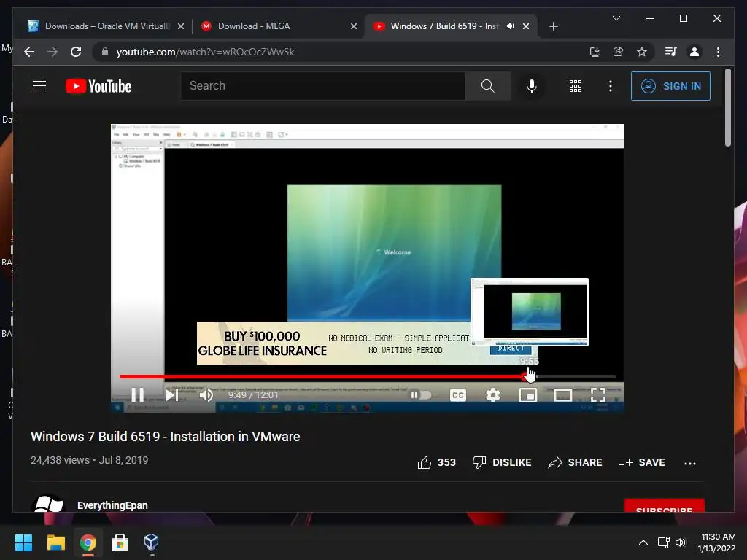Screen dimensions: 747x560
Task: Save video to a playlist
Action: click(x=641, y=462)
